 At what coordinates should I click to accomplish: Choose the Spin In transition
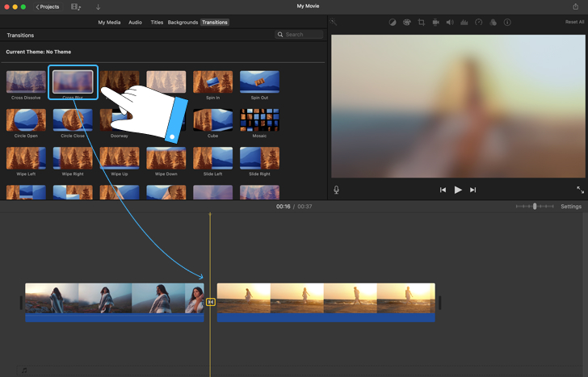(x=212, y=82)
